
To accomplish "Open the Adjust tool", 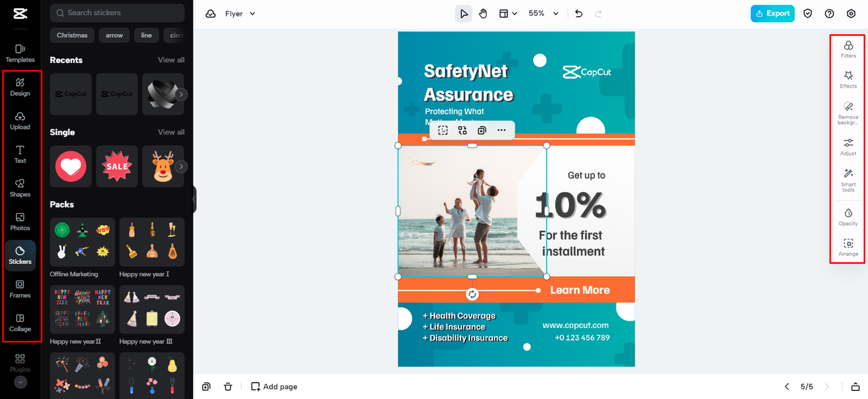I will coord(848,147).
